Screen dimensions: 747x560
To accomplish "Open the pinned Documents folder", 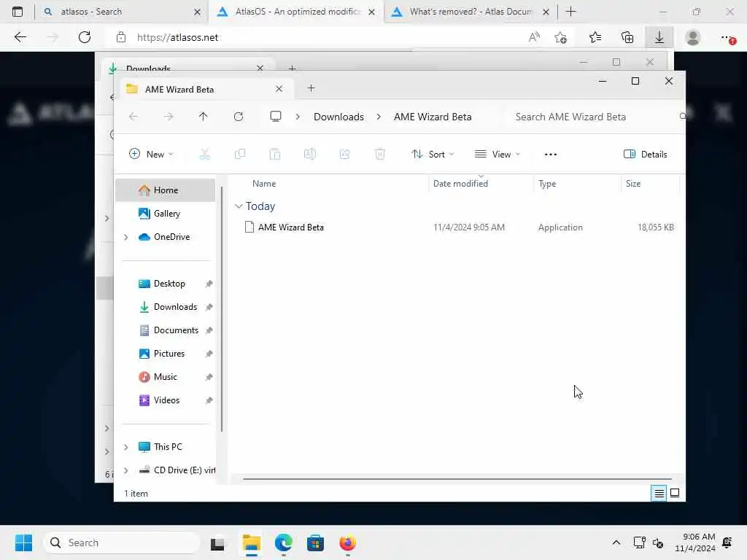I will click(166, 330).
